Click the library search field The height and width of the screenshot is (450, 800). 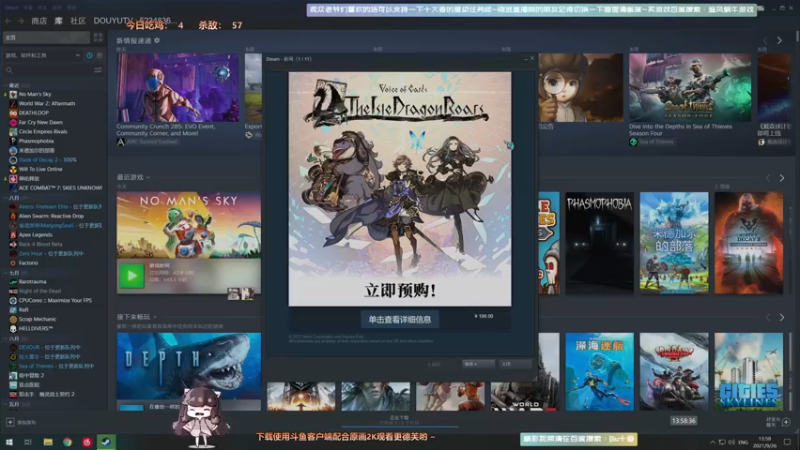tap(48, 70)
